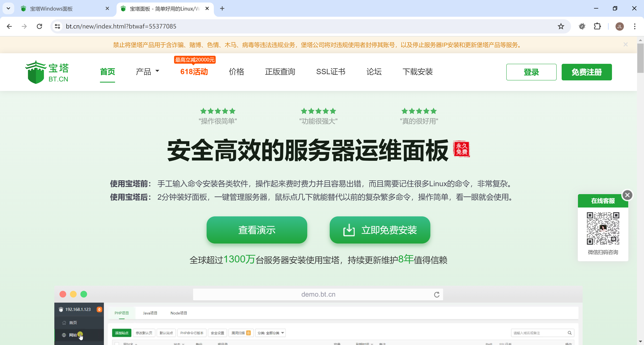644x345 pixels.
Task: Dismiss the orange warning banner
Action: tap(625, 44)
